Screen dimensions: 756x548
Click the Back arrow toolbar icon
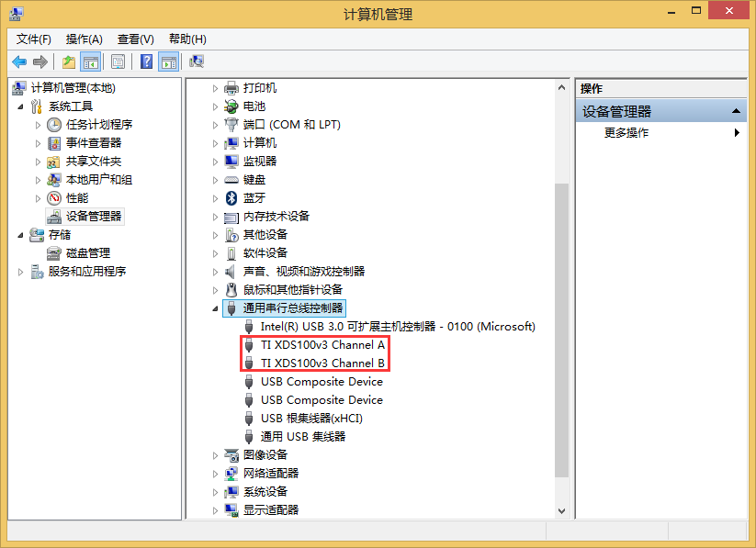tap(19, 62)
